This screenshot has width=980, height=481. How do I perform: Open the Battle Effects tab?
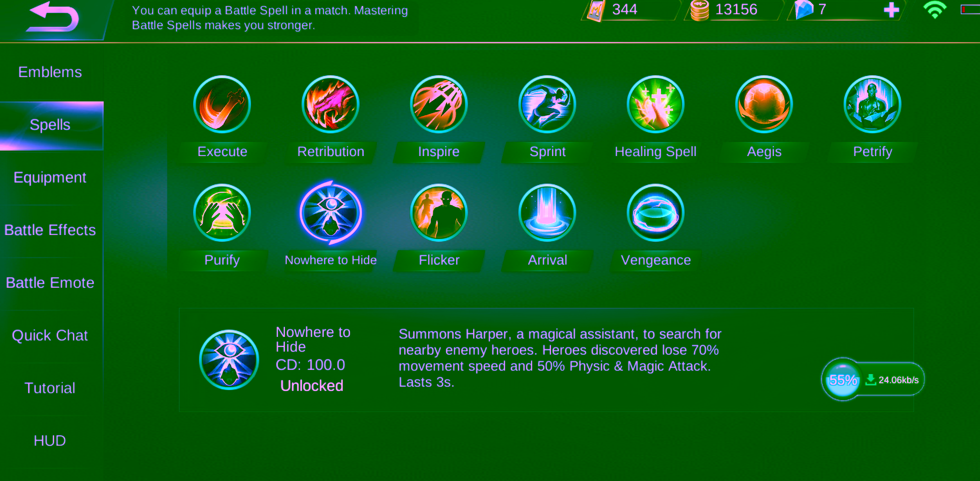pos(50,230)
